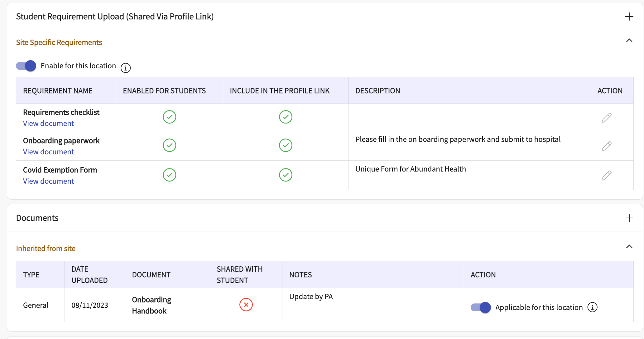Click red X icon under Shared With Student
The image size is (644, 339).
coord(246,305)
